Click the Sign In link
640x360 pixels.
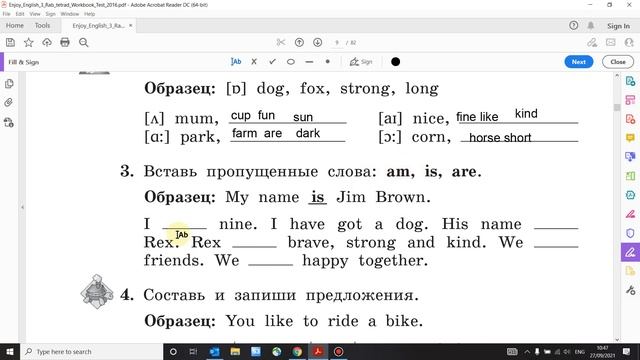pos(618,26)
